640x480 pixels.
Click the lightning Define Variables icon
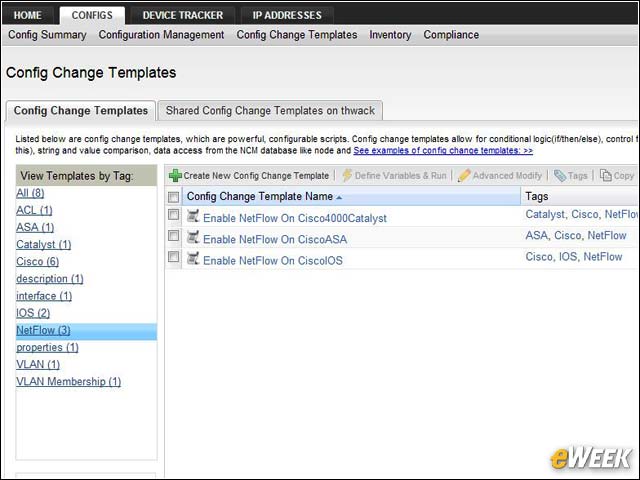[x=347, y=175]
